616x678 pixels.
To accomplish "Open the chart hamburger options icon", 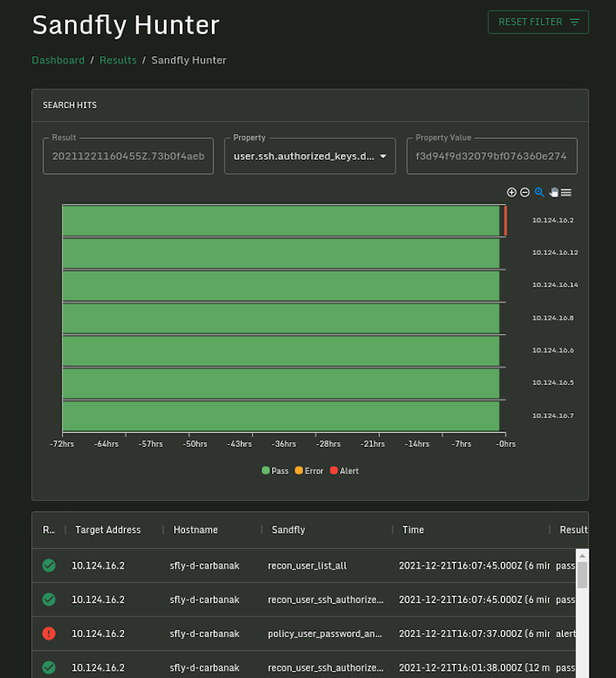I will pos(566,193).
